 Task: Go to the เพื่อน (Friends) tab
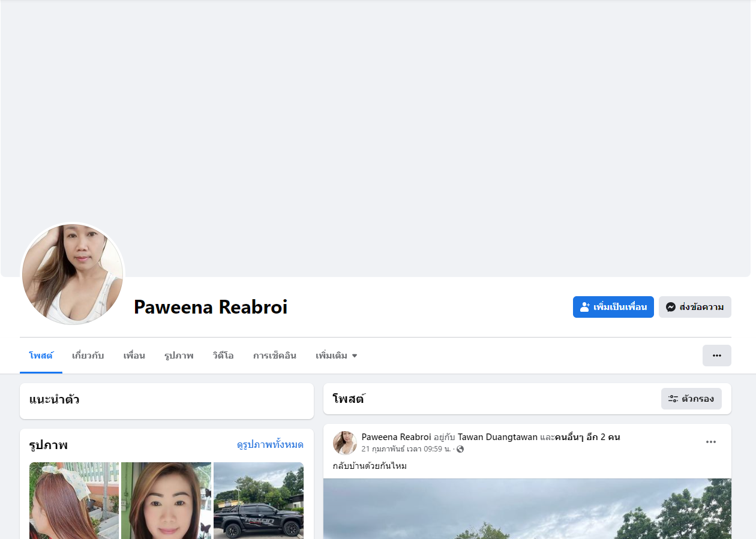pos(134,356)
